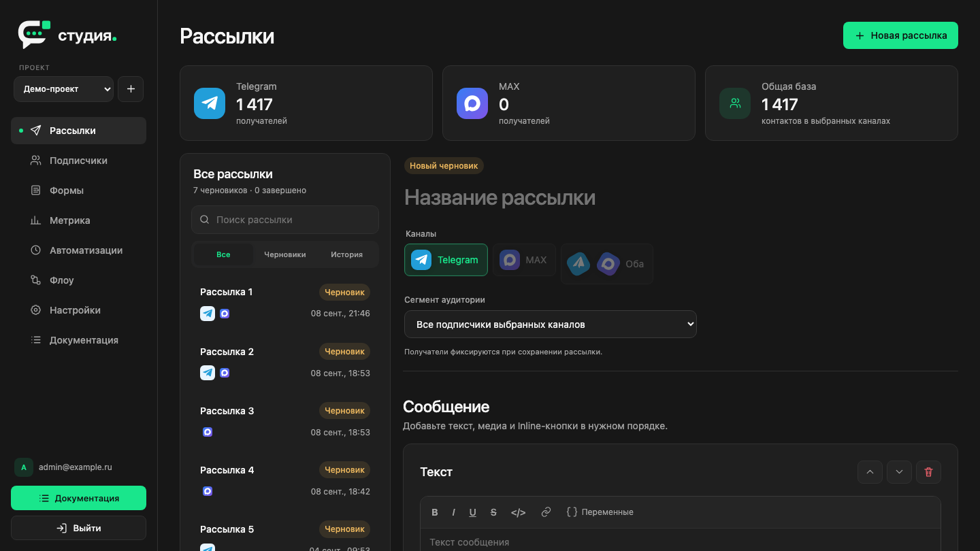
Task: Open Рассылка 1 from the list
Action: coord(285,303)
